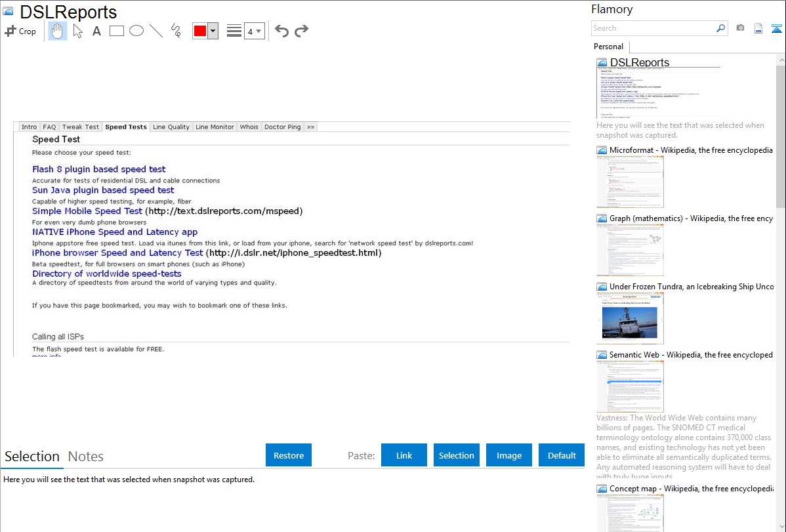786x532 pixels.
Task: Pick the ellipse drawing tool
Action: point(136,31)
